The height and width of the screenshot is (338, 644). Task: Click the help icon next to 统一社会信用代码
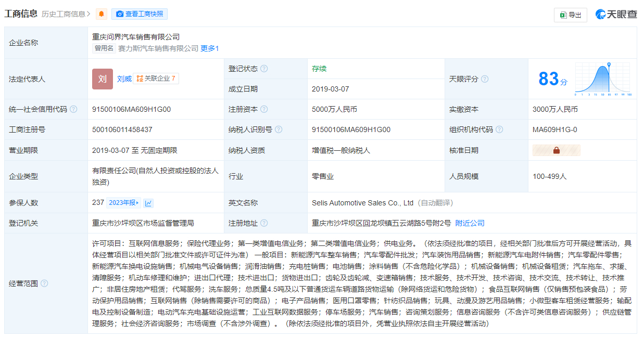pos(73,109)
